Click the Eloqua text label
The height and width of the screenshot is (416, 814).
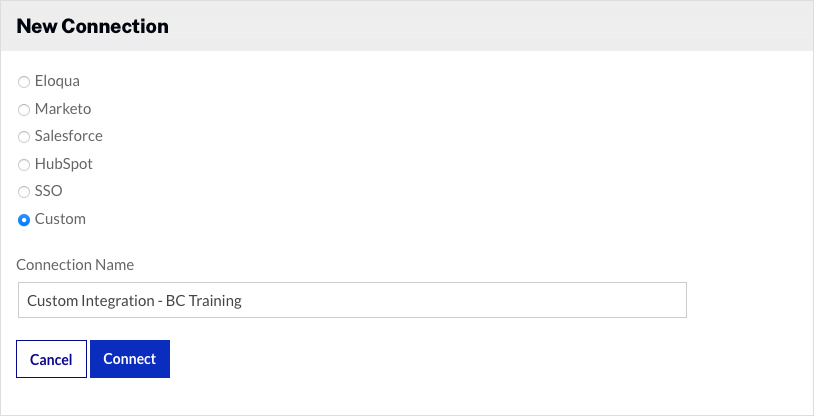point(57,81)
